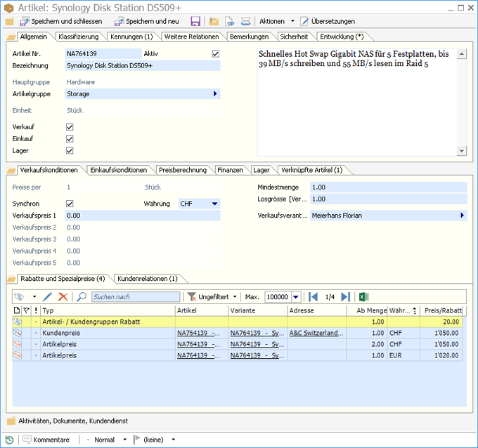Click the Mindestmenge input field
478x448 pixels.
[x=388, y=187]
